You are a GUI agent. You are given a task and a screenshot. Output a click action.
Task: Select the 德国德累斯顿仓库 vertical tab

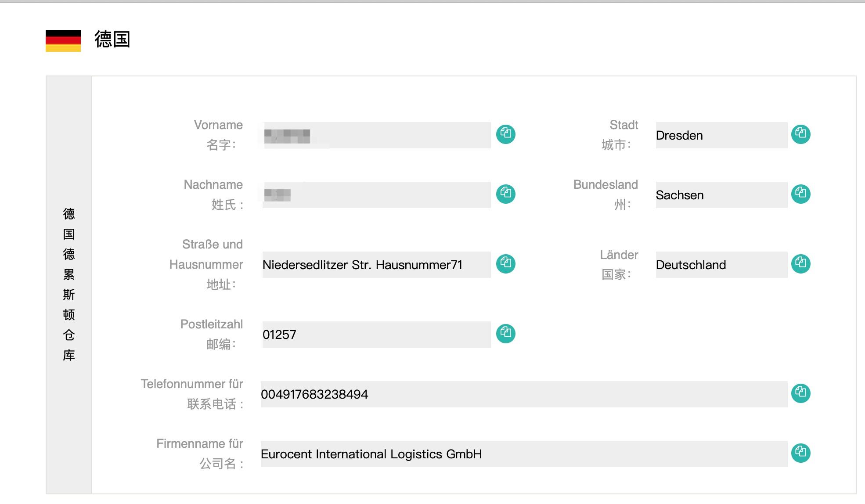pos(69,284)
